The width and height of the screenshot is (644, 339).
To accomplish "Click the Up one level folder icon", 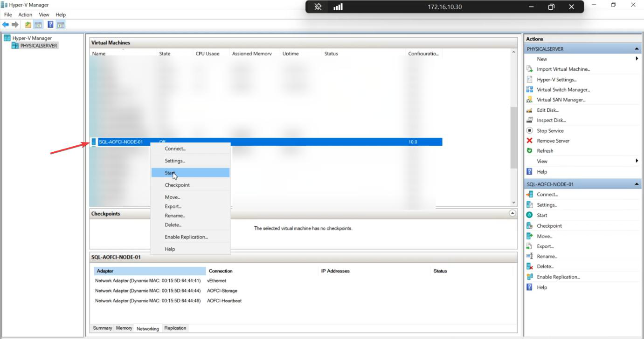I will [x=28, y=25].
